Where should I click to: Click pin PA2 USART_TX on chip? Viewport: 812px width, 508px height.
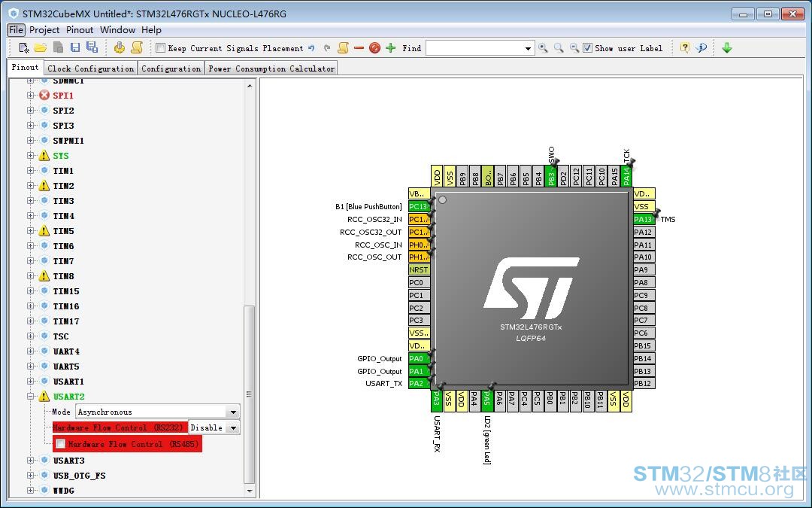[x=419, y=384]
